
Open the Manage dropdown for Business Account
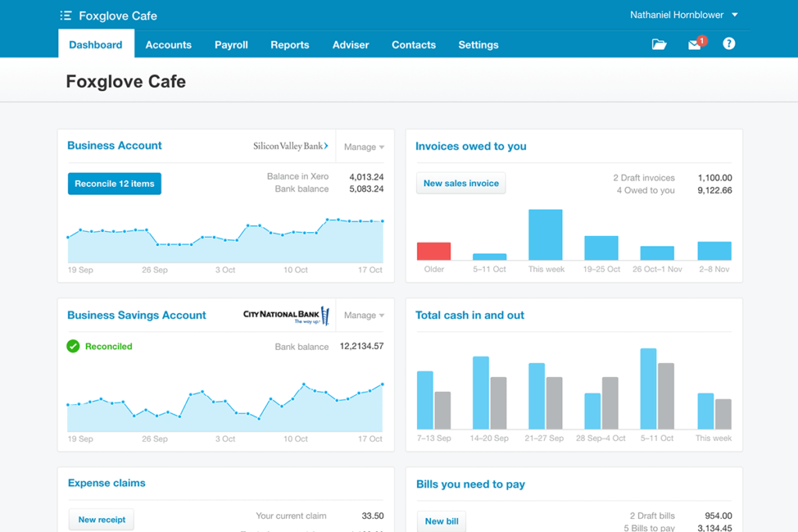click(363, 146)
